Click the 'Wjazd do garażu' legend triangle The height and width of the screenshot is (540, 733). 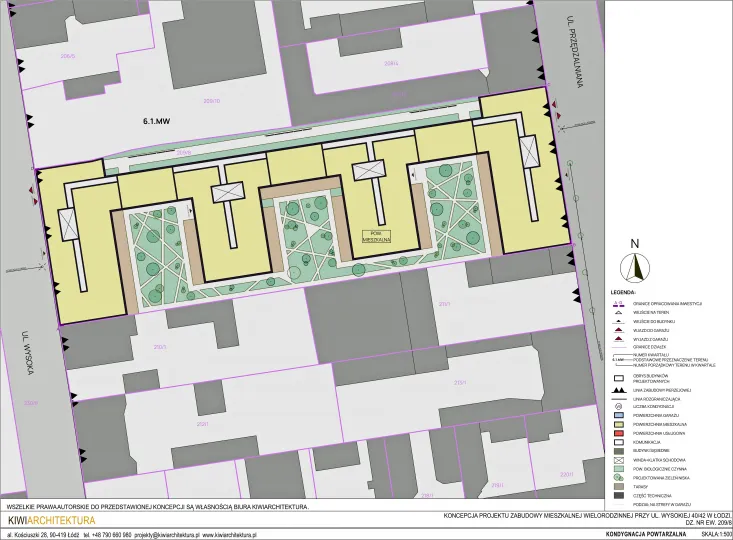(619, 328)
